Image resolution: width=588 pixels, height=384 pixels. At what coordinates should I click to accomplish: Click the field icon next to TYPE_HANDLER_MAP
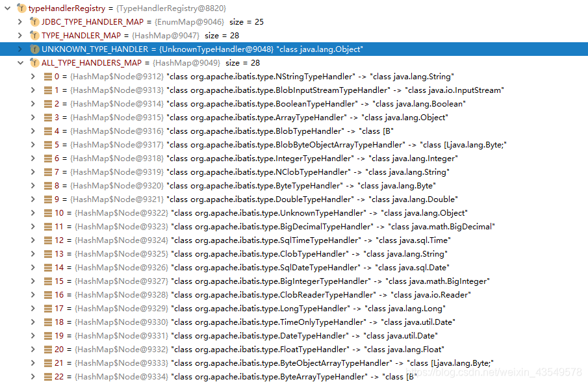pyautogui.click(x=34, y=35)
